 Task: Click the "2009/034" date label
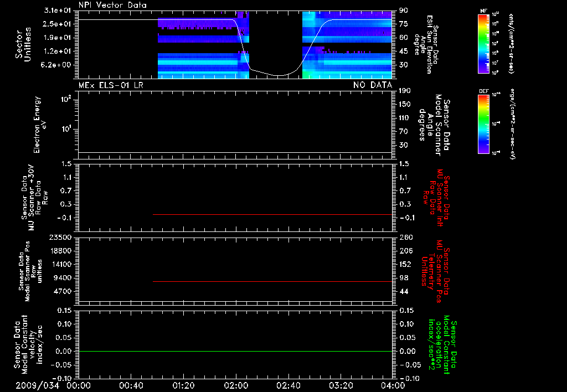pos(37,385)
